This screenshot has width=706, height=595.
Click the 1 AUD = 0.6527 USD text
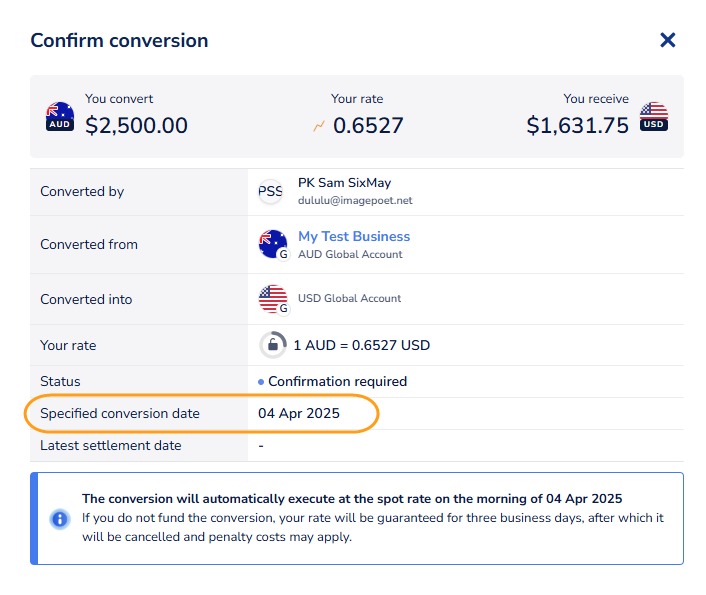click(x=361, y=345)
